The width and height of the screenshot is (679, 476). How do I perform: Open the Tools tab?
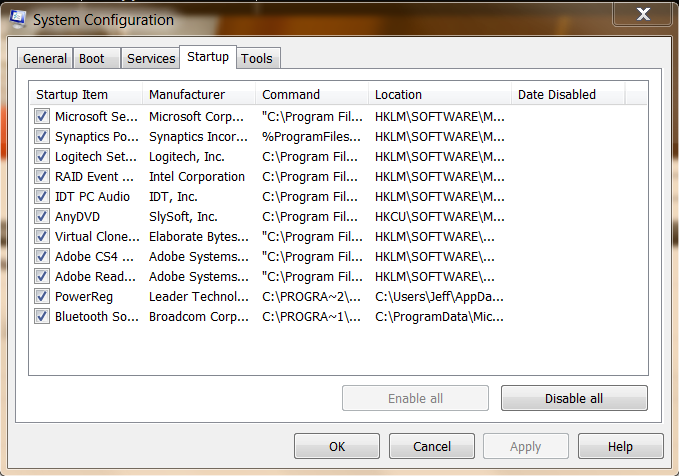pyautogui.click(x=257, y=58)
